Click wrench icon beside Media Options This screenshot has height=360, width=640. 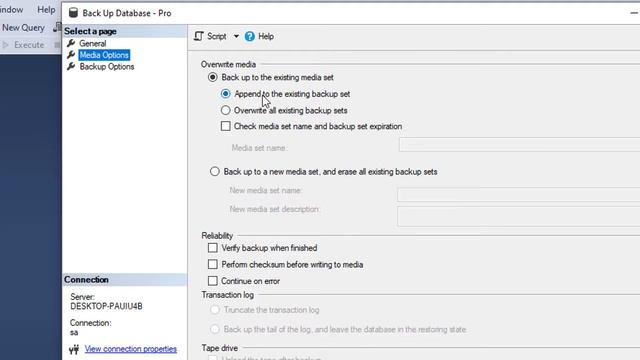click(71, 54)
